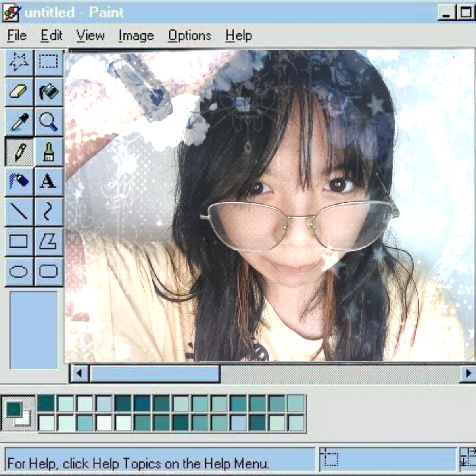Select the Pencil tool
Image resolution: width=476 pixels, height=476 pixels.
click(19, 152)
